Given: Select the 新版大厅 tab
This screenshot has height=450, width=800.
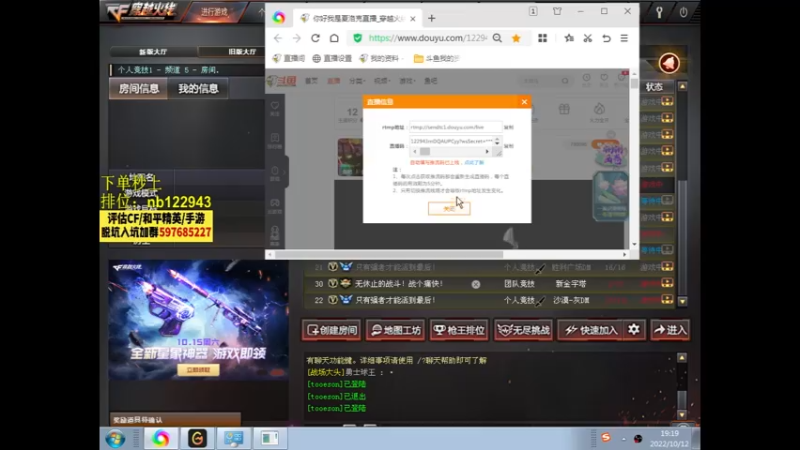Looking at the screenshot, I should tap(153, 52).
